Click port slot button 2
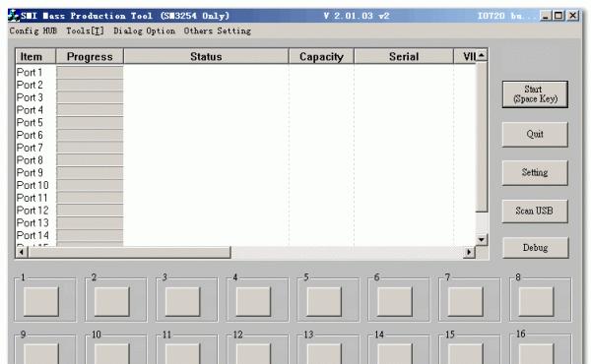Viewport: 591px width, 364px height. (x=112, y=301)
